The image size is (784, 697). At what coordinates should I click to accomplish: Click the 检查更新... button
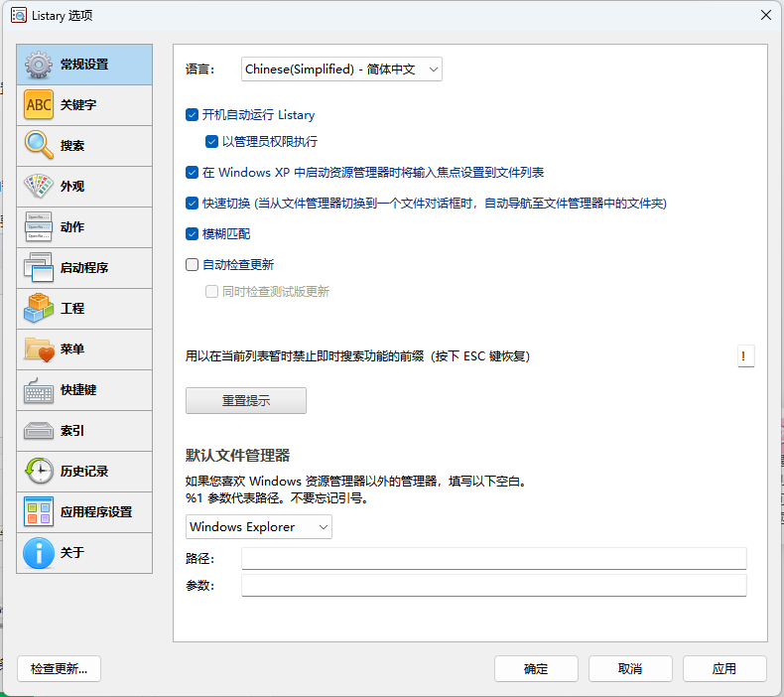point(59,669)
